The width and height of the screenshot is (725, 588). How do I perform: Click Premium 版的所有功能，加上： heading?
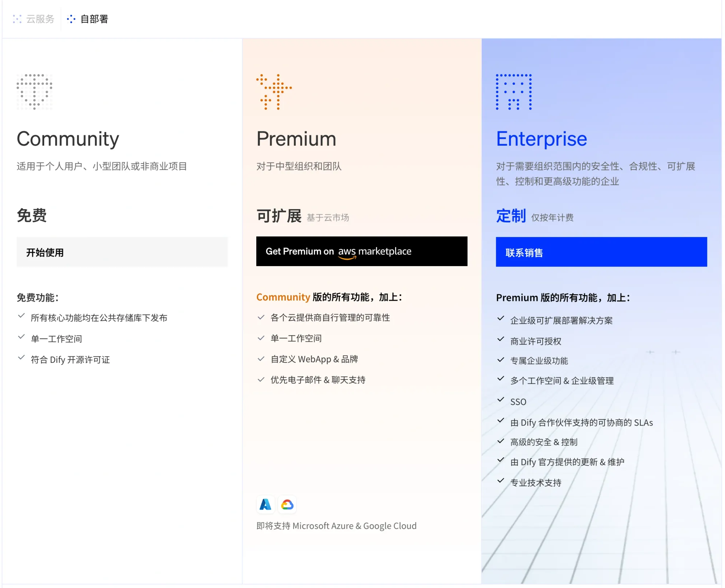(563, 298)
